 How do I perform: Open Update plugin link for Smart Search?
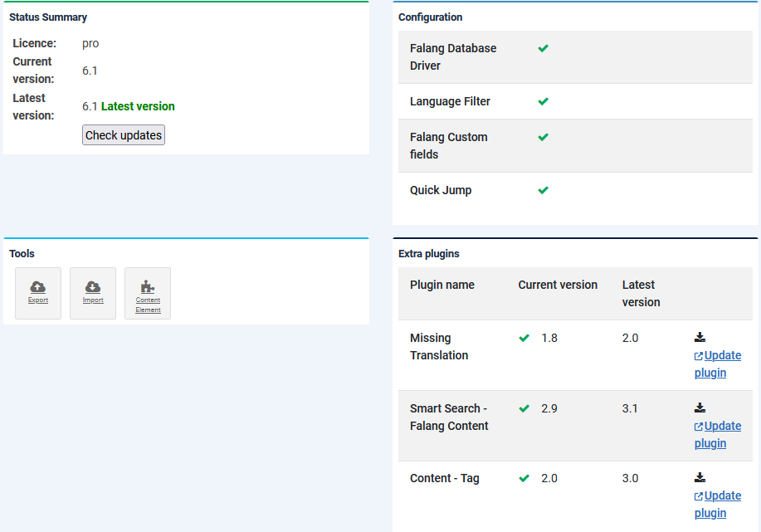coord(717,434)
